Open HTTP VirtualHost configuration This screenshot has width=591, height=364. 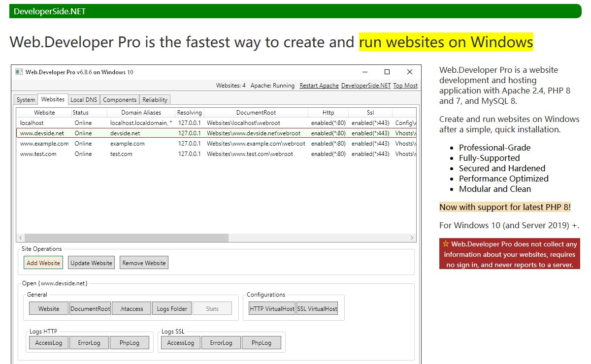click(x=272, y=308)
